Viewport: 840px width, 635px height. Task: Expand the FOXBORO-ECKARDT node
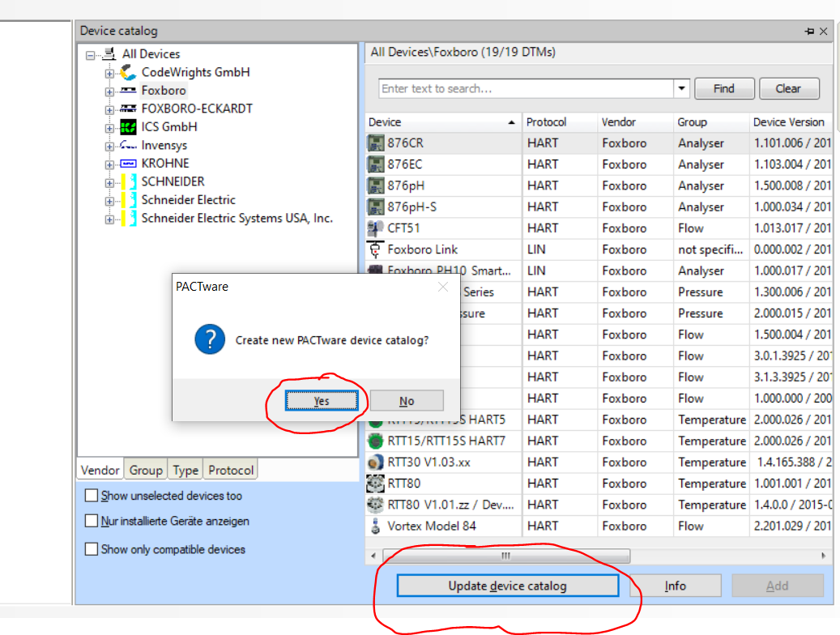pos(109,110)
